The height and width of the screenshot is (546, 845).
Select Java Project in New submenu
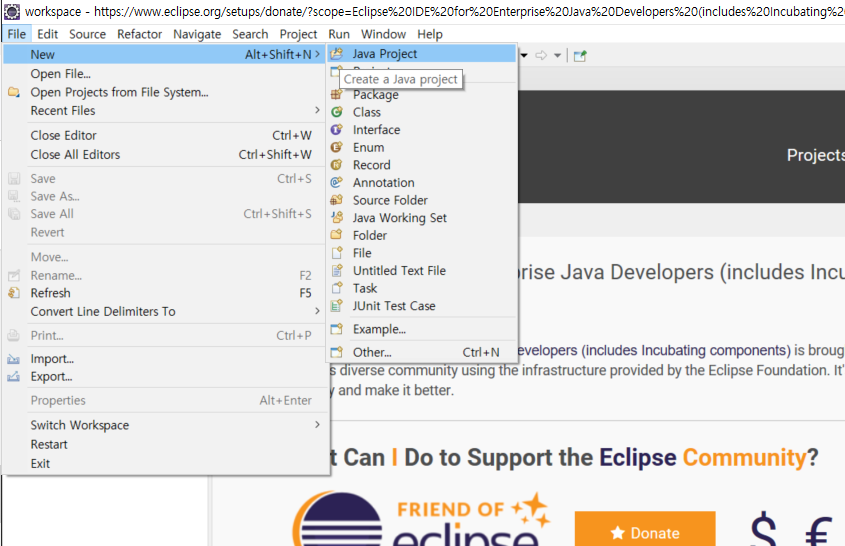point(421,53)
